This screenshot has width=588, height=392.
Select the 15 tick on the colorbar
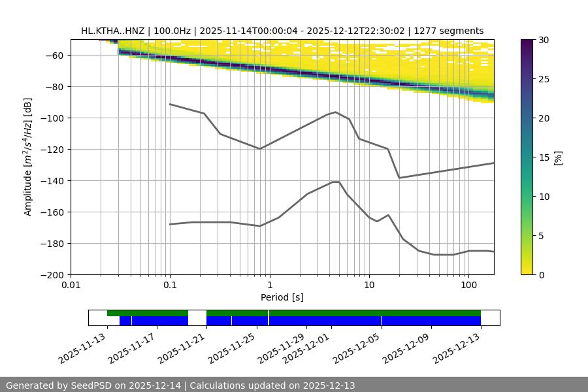click(x=545, y=157)
